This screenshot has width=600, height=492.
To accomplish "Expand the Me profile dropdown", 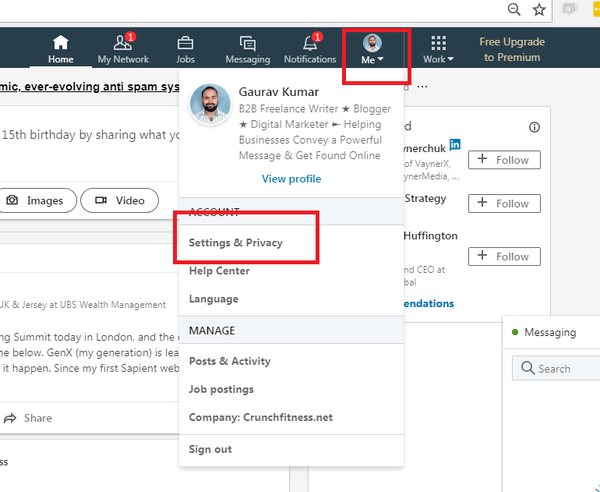I will (x=372, y=49).
